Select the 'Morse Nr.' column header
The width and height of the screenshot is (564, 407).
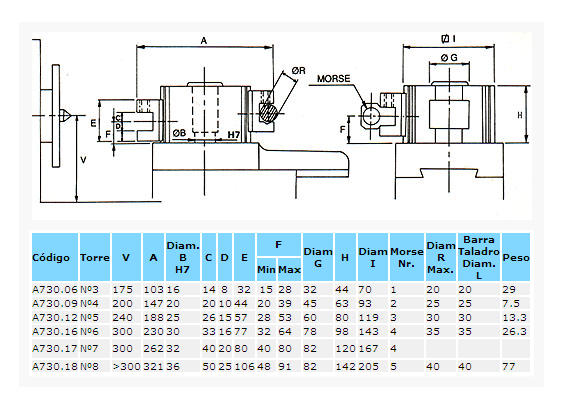point(406,257)
